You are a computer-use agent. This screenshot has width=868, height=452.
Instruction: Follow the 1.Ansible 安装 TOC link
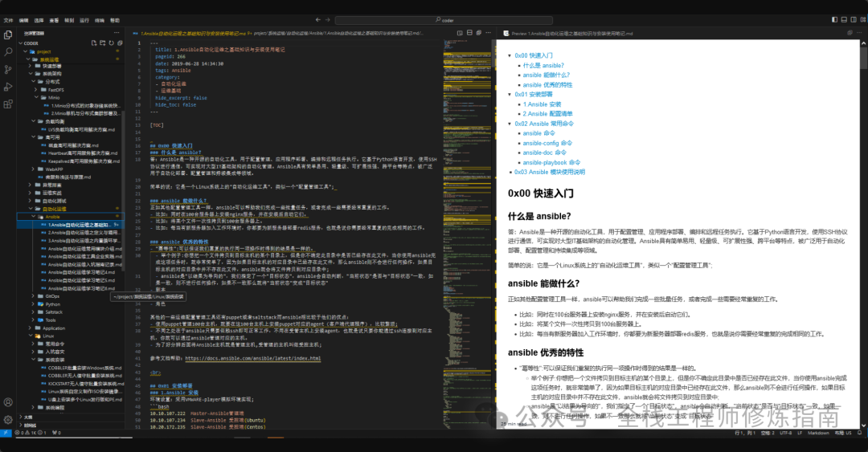(x=542, y=104)
